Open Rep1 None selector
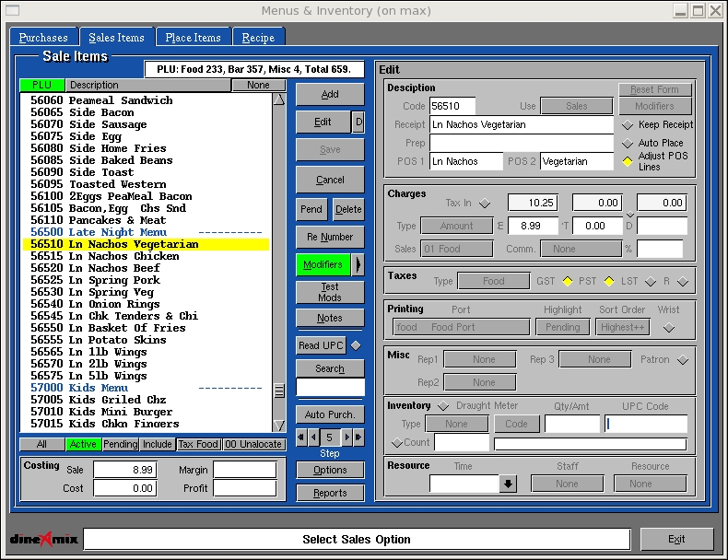 coord(479,359)
